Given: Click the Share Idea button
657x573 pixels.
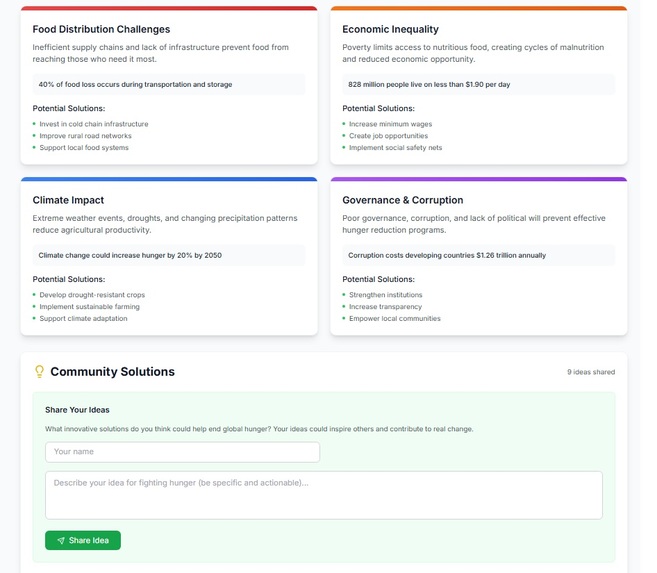Looking at the screenshot, I should (x=83, y=540).
